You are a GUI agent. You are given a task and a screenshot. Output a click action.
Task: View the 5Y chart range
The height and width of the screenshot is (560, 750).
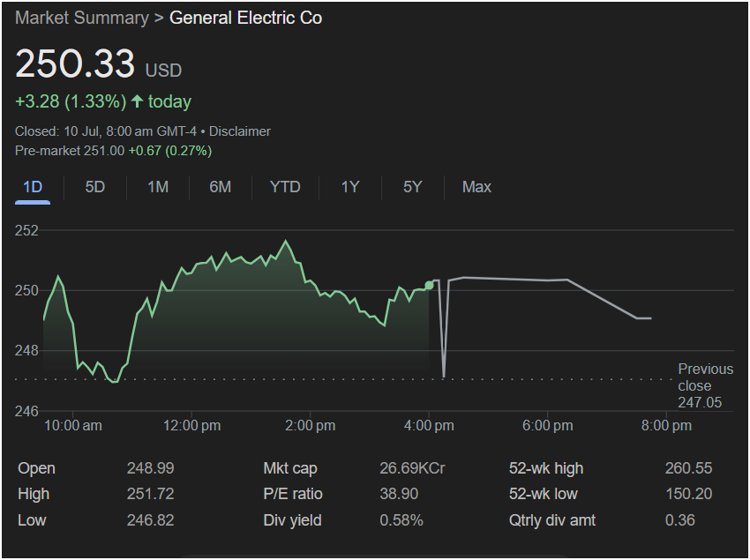pyautogui.click(x=412, y=186)
